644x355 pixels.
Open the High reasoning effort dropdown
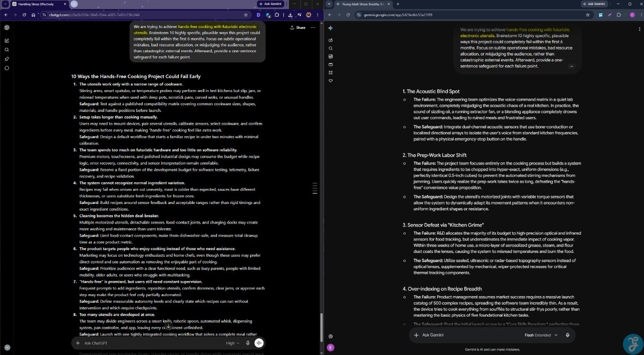tap(232, 343)
